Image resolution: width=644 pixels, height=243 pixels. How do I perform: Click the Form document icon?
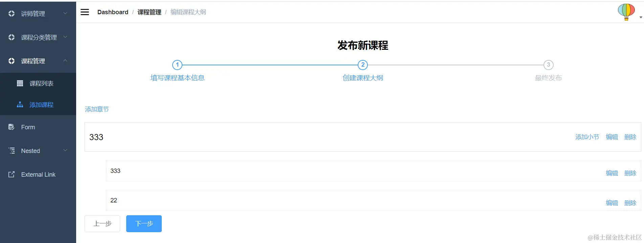coord(11,127)
